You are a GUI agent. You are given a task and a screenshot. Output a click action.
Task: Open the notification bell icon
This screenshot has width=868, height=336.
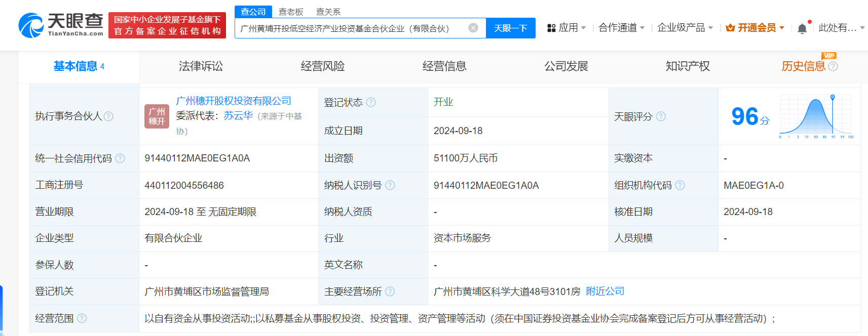pos(802,28)
